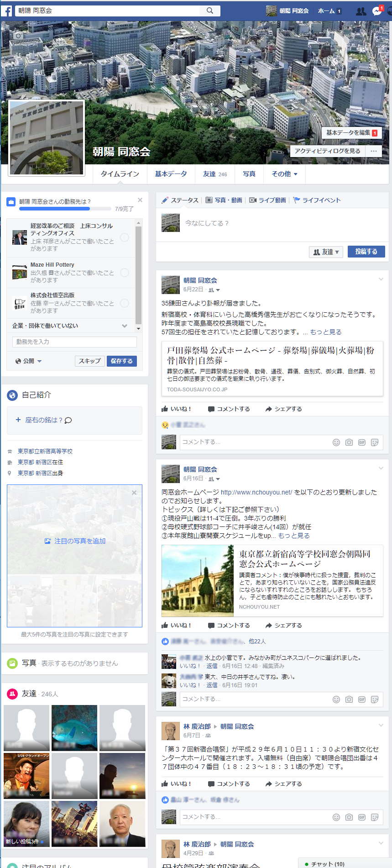Click アクティビティログを見る button
Viewport: 392px width, 868px height.
(327, 151)
